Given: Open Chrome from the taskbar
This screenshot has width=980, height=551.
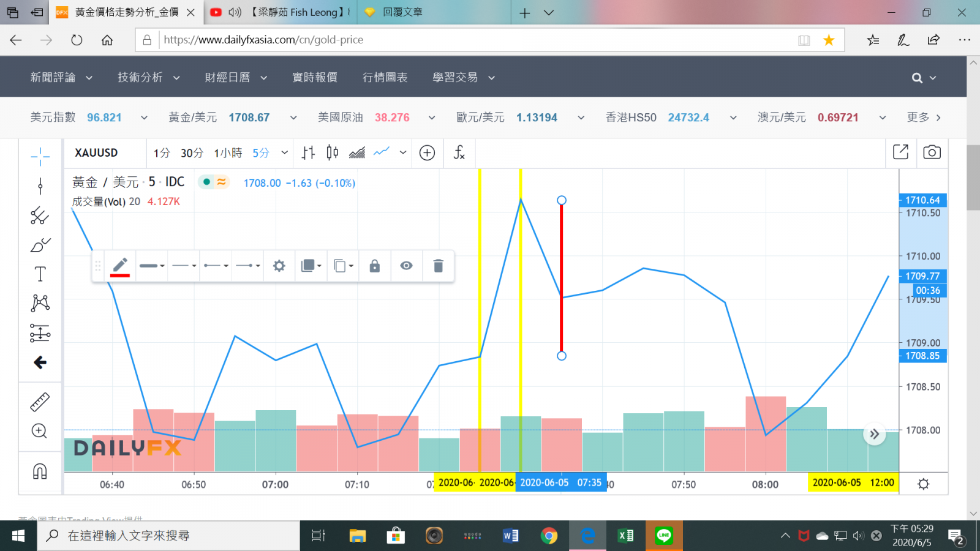Looking at the screenshot, I should (x=549, y=536).
